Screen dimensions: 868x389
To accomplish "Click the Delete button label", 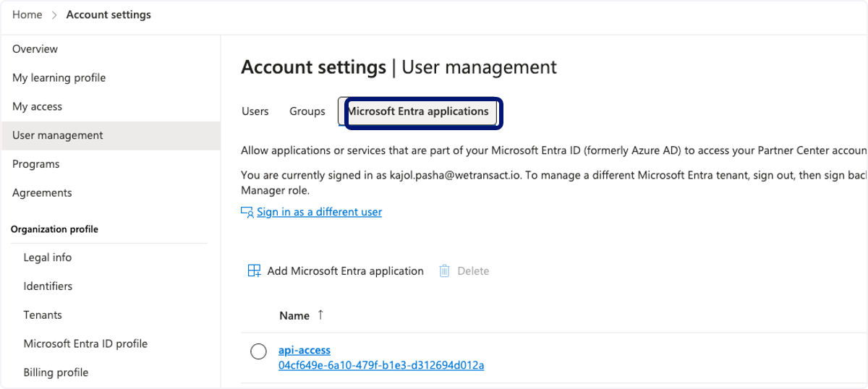I will pyautogui.click(x=473, y=271).
